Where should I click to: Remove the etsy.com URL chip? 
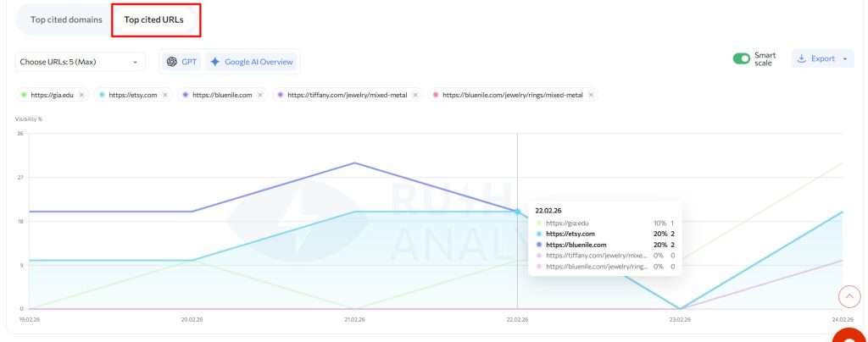[x=165, y=96]
